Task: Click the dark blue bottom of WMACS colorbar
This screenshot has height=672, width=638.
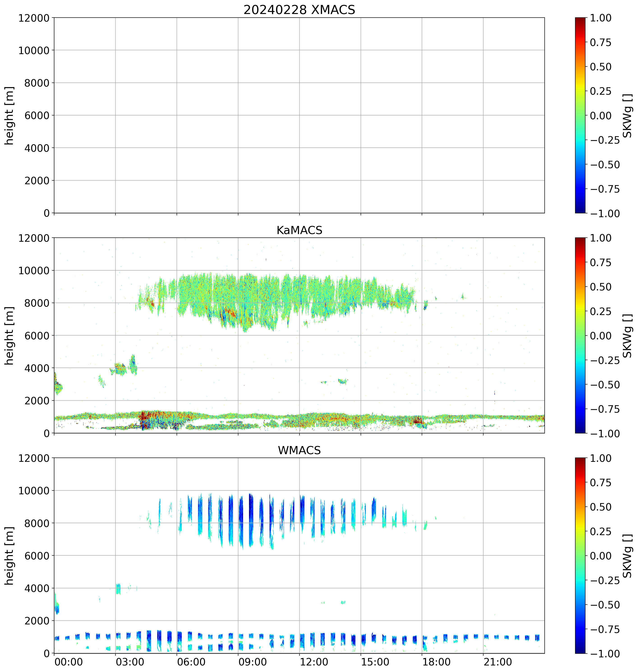Action: coord(580,650)
